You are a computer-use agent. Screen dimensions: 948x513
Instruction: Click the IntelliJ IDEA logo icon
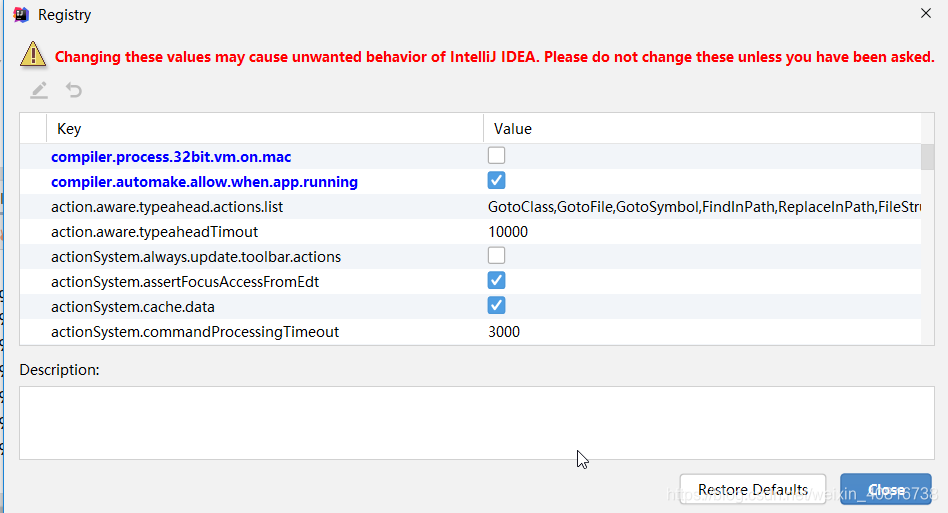21,15
